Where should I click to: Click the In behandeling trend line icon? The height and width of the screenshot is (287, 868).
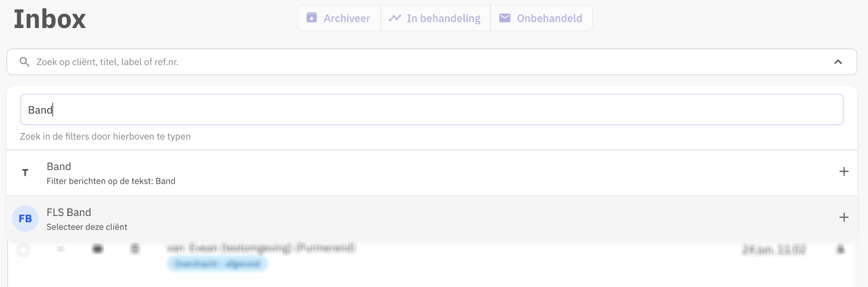pos(395,18)
